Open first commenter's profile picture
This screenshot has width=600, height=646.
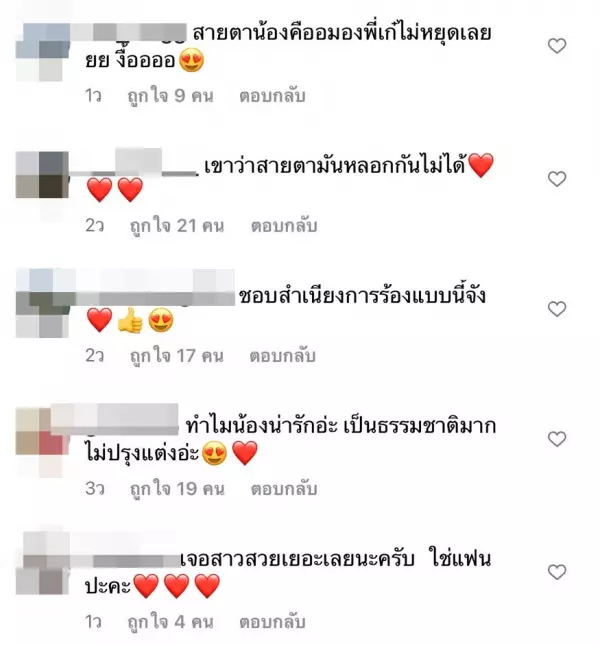point(42,53)
